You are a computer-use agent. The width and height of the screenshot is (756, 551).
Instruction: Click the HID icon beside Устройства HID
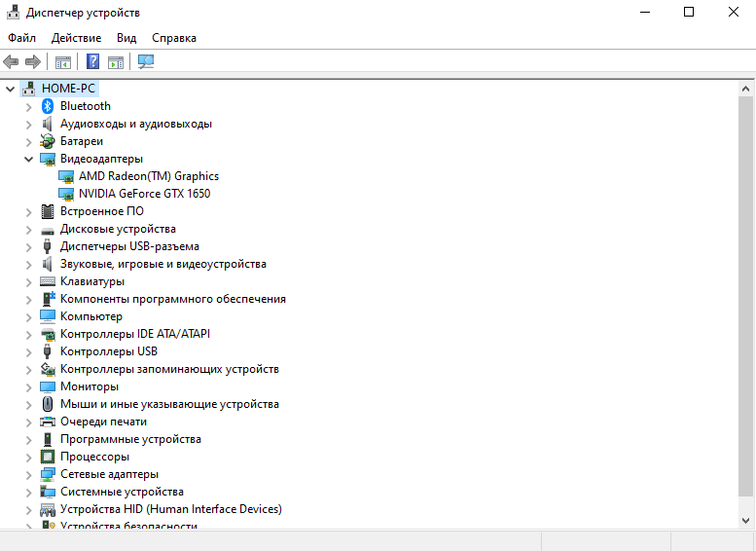[48, 509]
